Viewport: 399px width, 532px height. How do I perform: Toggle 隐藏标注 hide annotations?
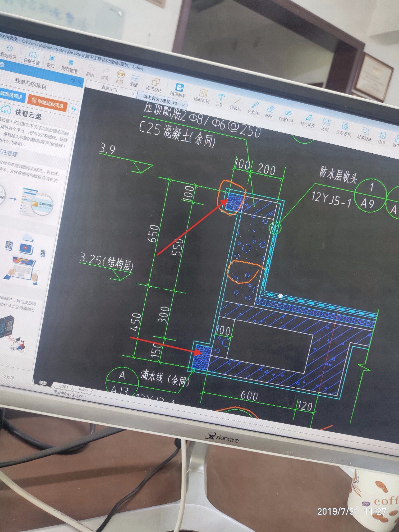287,116
